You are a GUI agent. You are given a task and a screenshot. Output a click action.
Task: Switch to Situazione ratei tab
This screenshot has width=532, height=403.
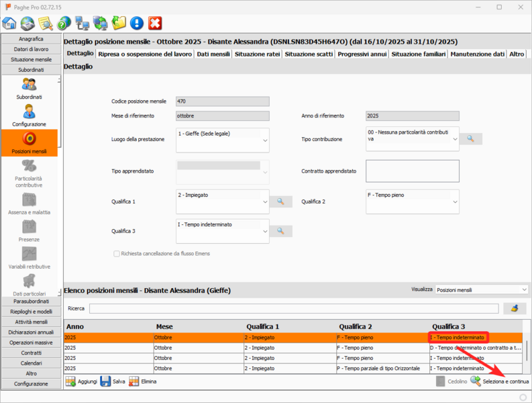257,54
